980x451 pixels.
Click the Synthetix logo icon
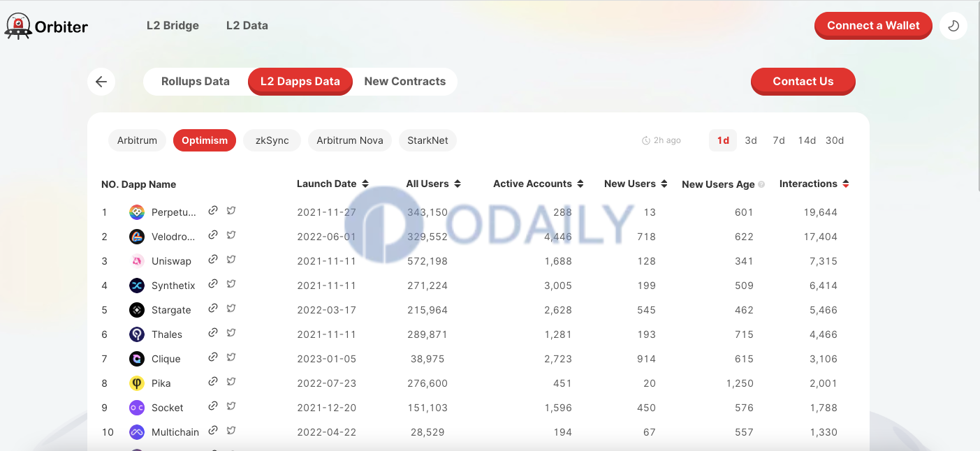tap(137, 286)
